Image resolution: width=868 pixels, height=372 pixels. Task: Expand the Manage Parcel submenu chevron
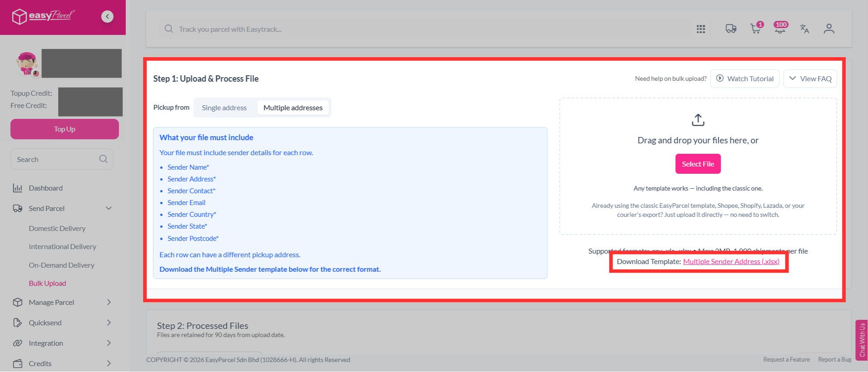[109, 302]
